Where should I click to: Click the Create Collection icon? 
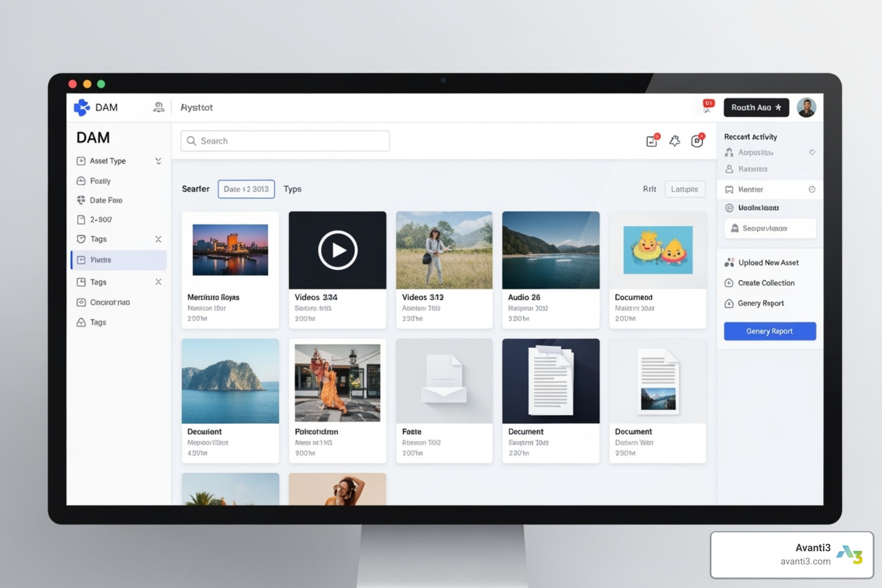tap(729, 283)
